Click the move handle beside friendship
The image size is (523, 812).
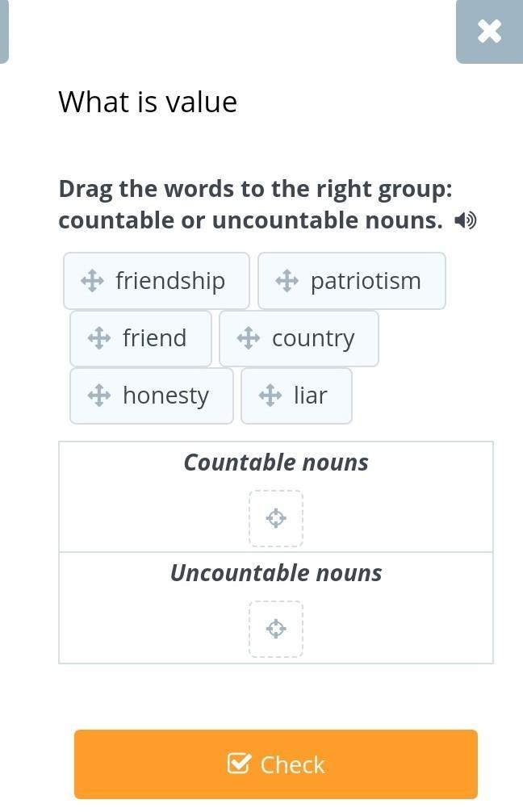click(92, 281)
